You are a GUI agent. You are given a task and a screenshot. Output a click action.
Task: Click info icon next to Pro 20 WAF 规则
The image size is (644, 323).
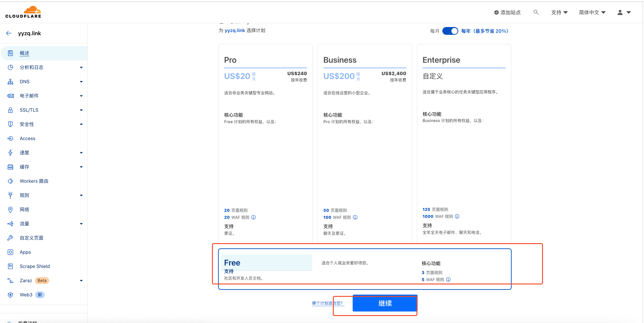[x=253, y=217]
